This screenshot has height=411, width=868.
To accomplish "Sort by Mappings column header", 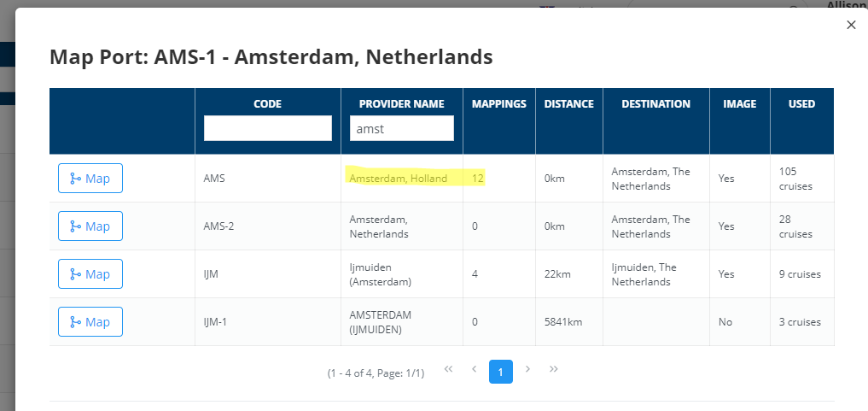I will 498,104.
